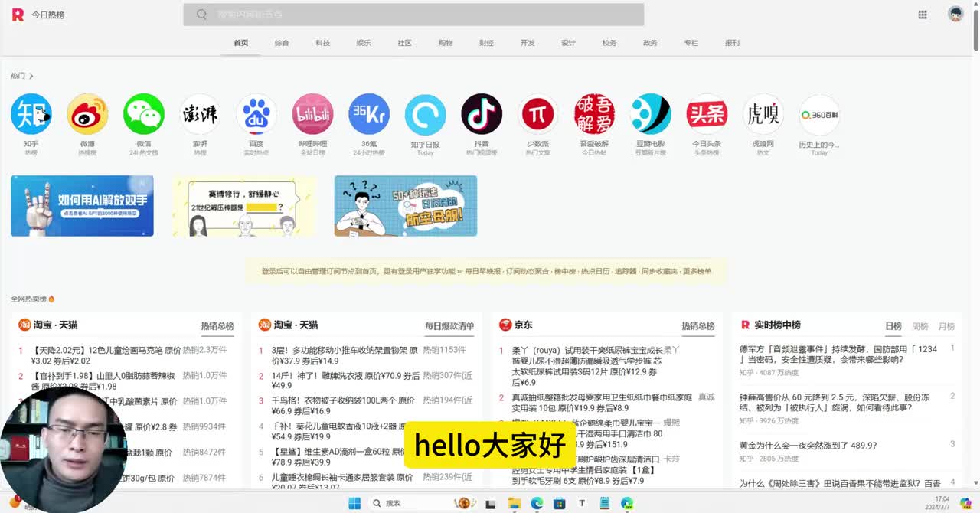Image resolution: width=980 pixels, height=513 pixels.
Task: Open item 3层! 多功能移动小推车收纳架
Action: [x=345, y=355]
